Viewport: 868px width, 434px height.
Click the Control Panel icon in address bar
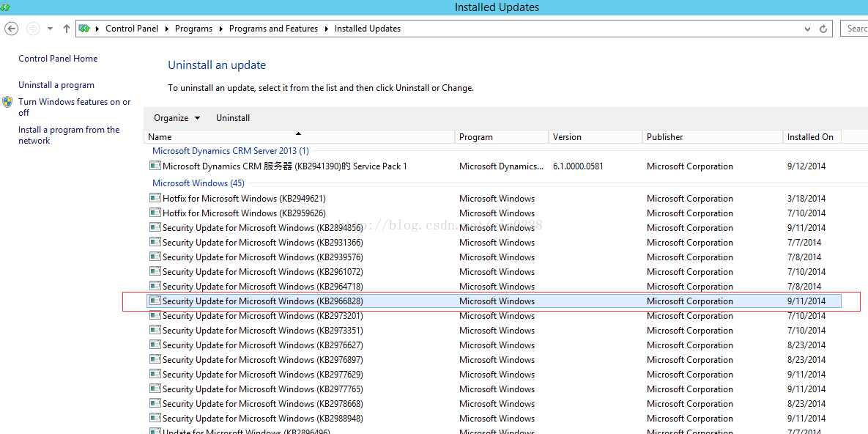(x=85, y=29)
